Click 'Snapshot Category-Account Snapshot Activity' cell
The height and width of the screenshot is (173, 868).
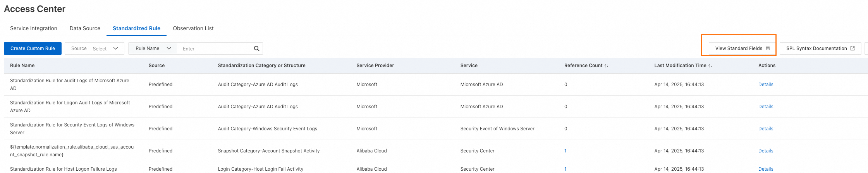click(x=269, y=151)
